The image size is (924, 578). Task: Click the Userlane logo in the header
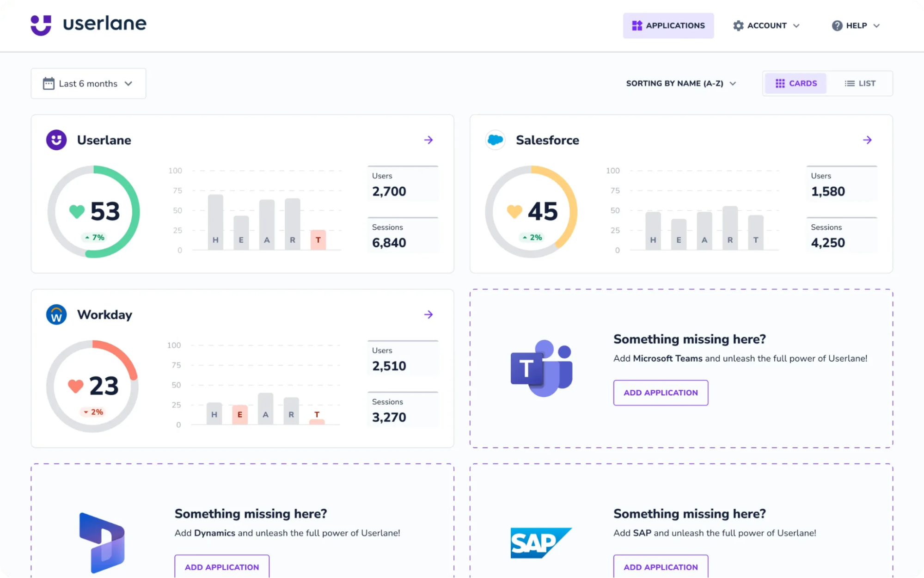click(x=88, y=25)
